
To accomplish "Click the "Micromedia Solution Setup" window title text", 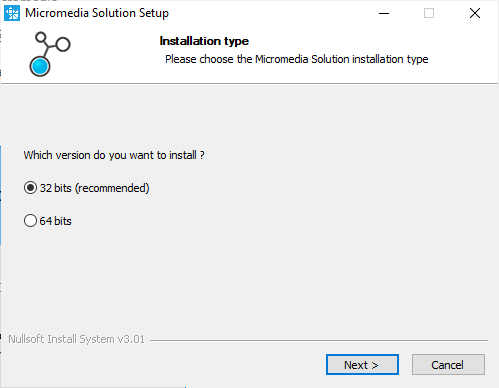I will [x=97, y=13].
